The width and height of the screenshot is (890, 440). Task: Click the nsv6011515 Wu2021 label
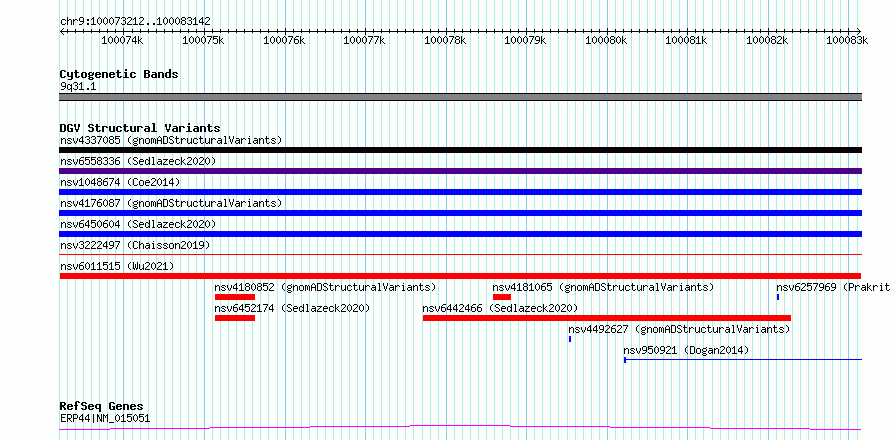(x=117, y=266)
